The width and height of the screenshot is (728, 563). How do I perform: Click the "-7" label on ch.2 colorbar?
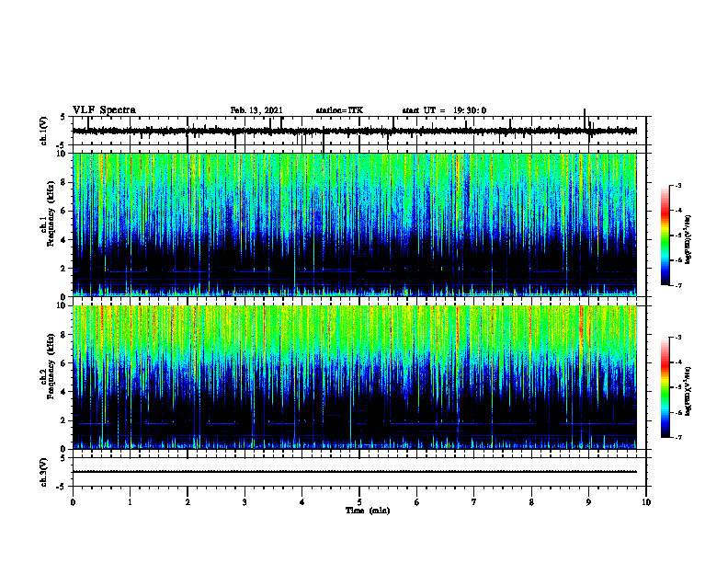(677, 437)
